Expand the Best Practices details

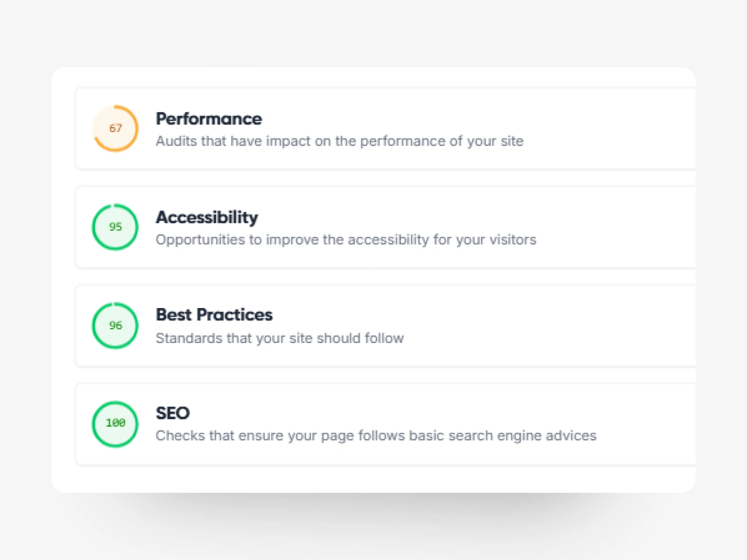(x=373, y=325)
